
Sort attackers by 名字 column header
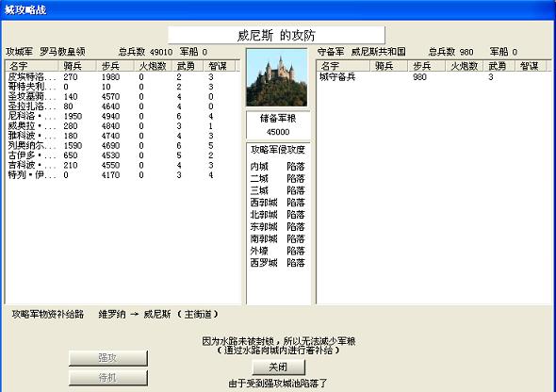[x=32, y=66]
